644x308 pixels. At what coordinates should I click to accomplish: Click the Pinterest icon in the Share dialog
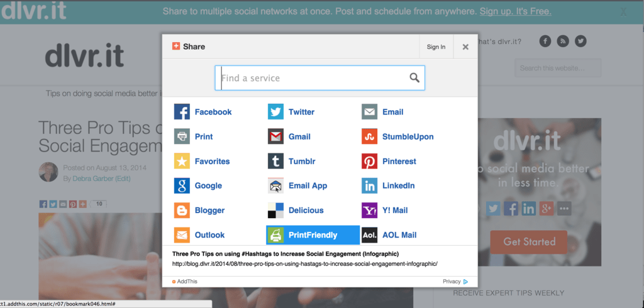[369, 161]
